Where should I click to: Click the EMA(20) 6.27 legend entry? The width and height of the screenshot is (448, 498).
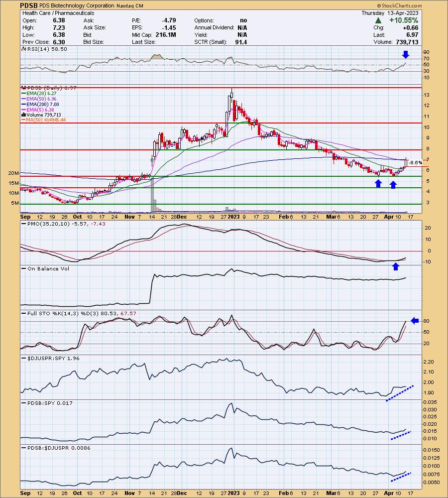[39, 94]
